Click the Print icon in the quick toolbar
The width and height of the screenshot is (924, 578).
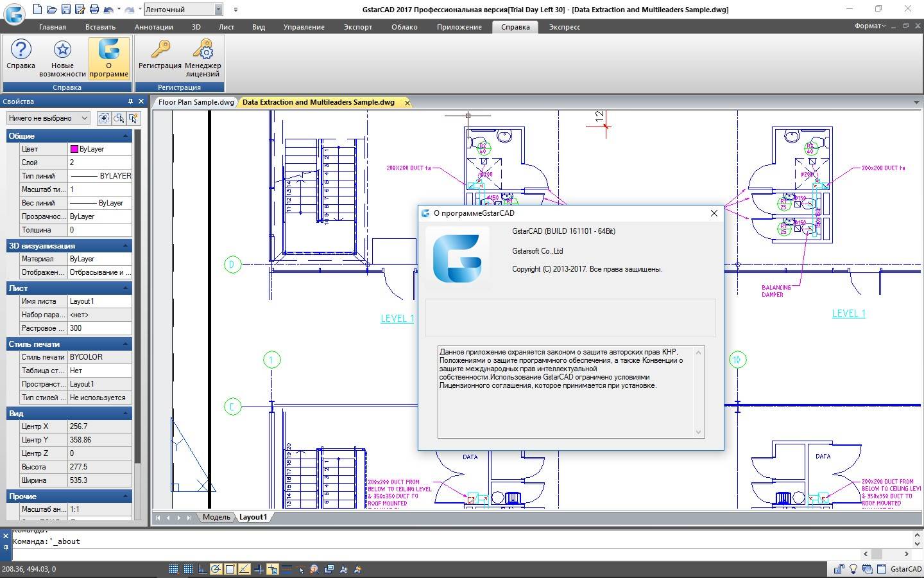pos(94,9)
